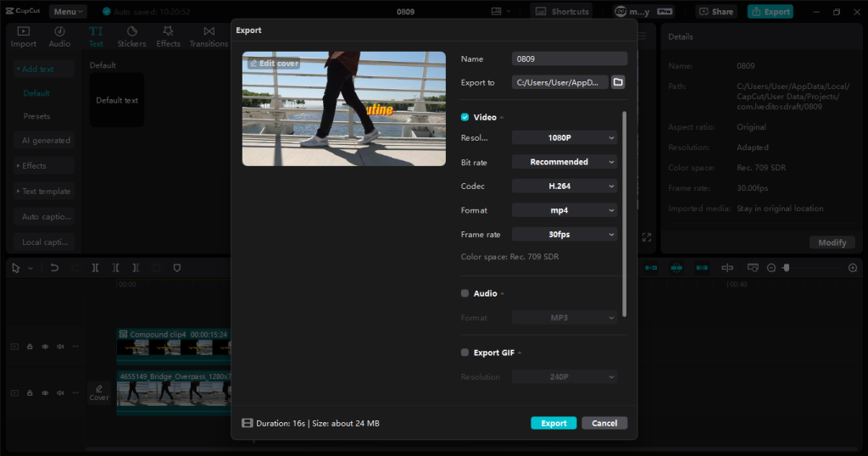Enable the Audio export checkbox
The image size is (868, 456).
465,293
